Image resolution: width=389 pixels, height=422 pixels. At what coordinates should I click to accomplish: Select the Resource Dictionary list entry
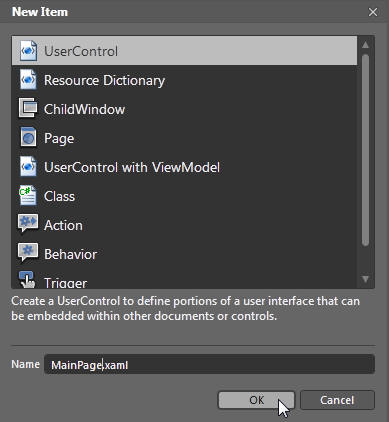point(184,80)
